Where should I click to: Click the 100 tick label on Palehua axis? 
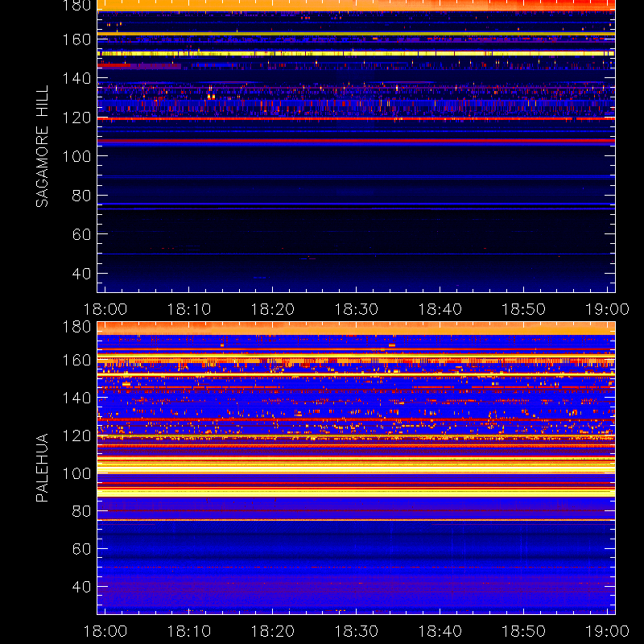(x=76, y=473)
